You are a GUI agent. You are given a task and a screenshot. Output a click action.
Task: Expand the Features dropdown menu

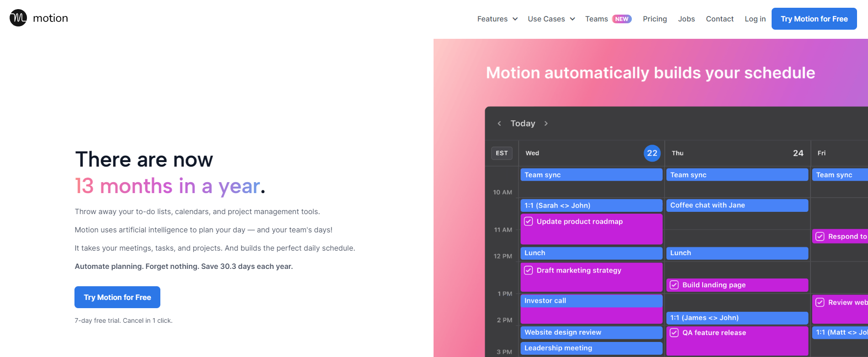pyautogui.click(x=497, y=19)
